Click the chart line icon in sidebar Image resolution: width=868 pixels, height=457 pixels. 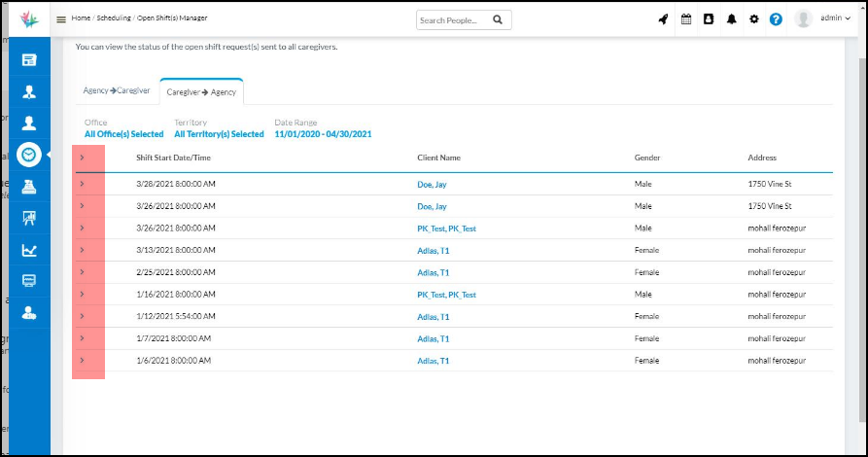[x=29, y=250]
